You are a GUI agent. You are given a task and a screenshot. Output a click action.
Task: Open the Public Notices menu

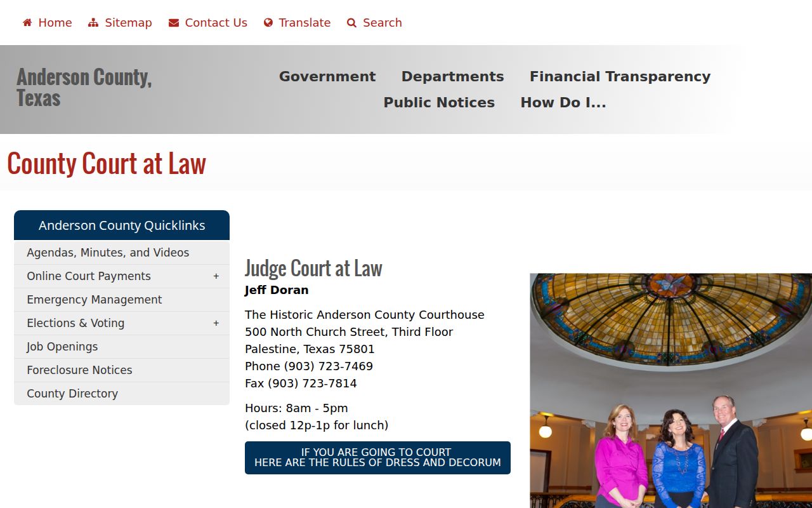(439, 103)
